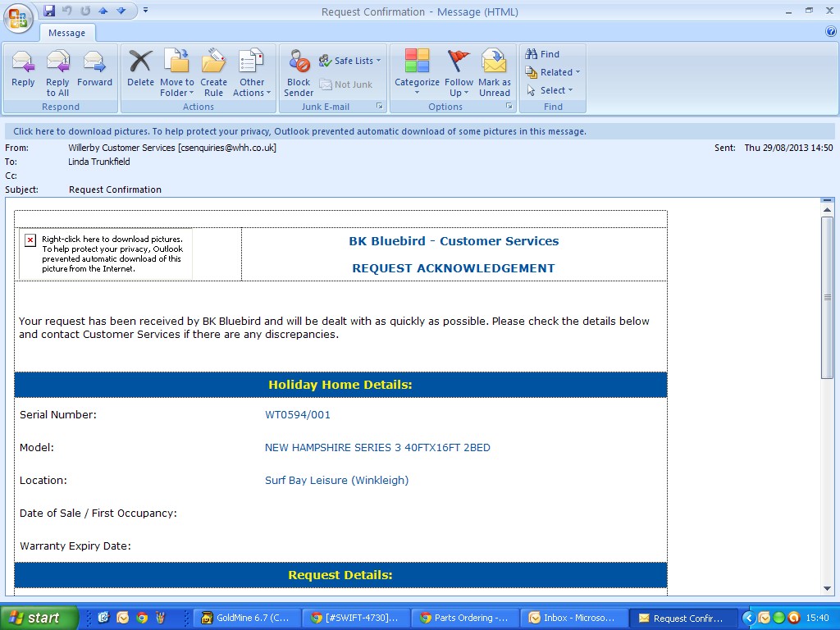Click the green system tray icon
Screen dimensions: 840x630
779,619
